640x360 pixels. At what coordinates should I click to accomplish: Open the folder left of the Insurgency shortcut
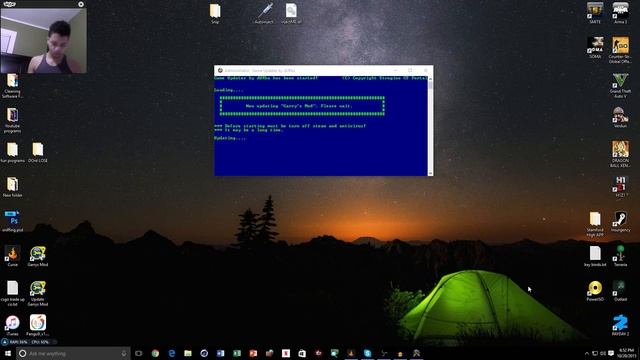[595, 224]
